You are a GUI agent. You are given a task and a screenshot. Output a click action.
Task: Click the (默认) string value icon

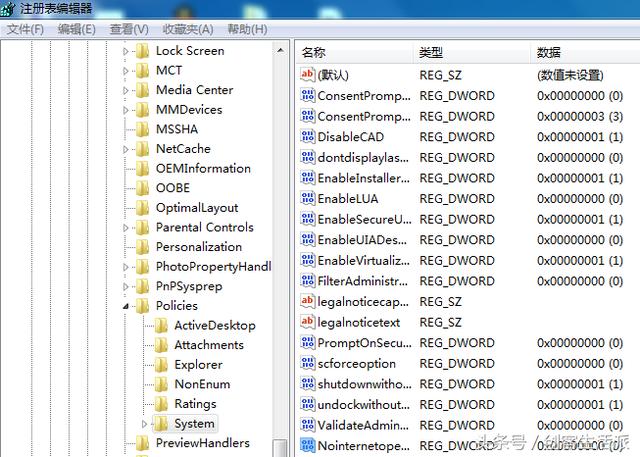click(307, 75)
